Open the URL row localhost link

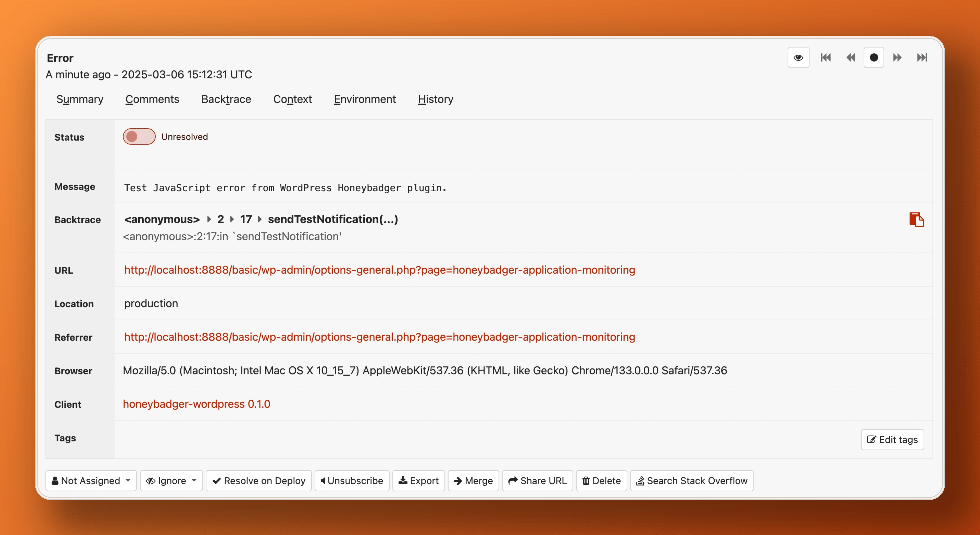pos(379,270)
